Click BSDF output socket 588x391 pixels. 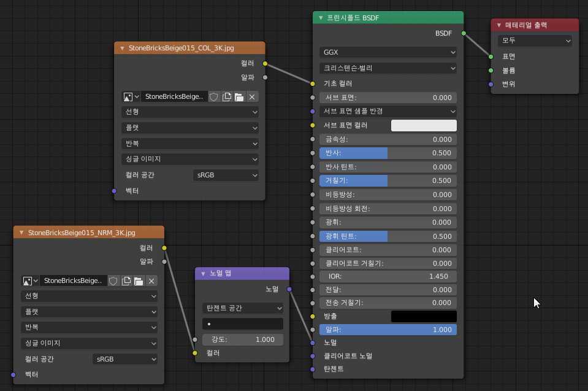click(x=464, y=33)
